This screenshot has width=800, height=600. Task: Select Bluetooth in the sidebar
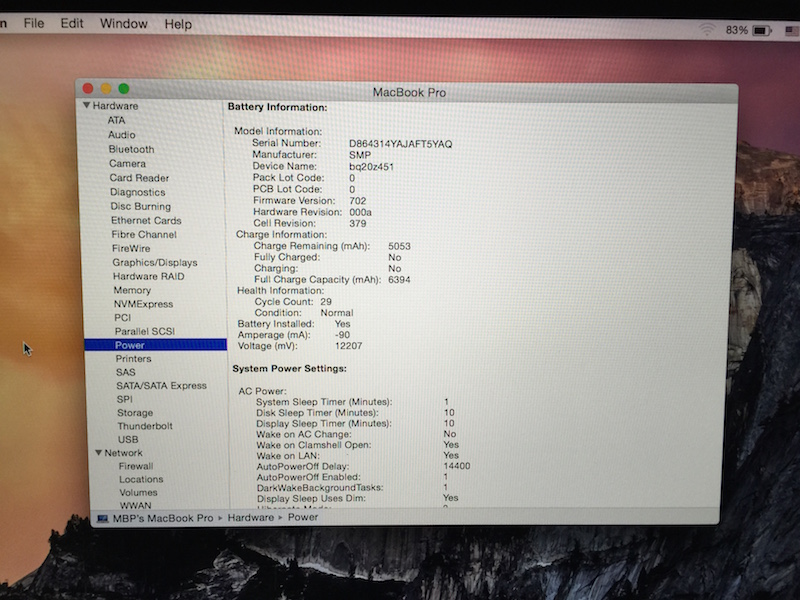(x=131, y=149)
